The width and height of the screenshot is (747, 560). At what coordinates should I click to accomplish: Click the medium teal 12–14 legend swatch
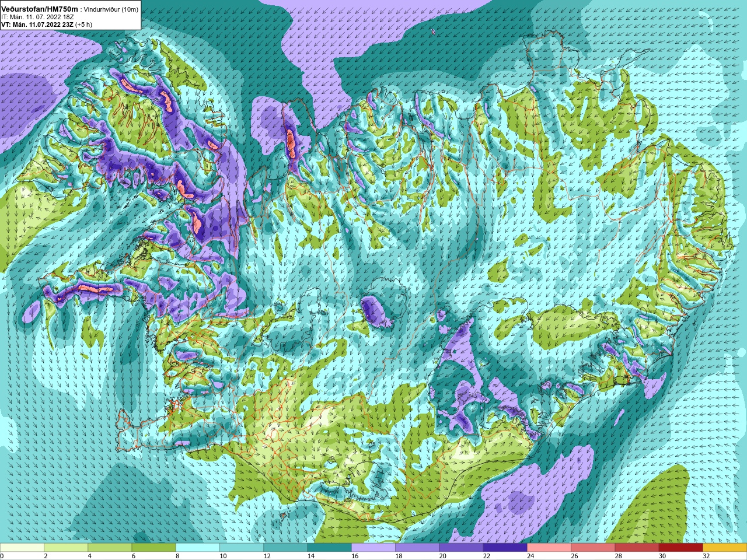coord(285,548)
